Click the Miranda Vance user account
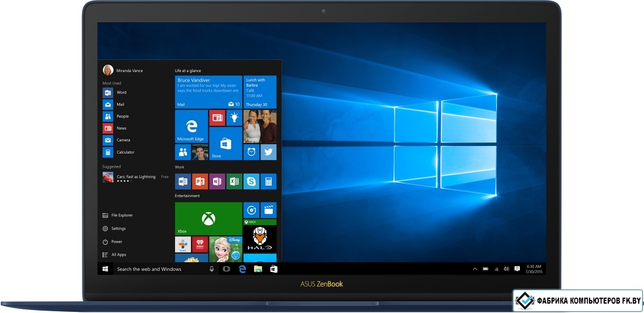Screen dimensions: 644x313 tap(123, 70)
